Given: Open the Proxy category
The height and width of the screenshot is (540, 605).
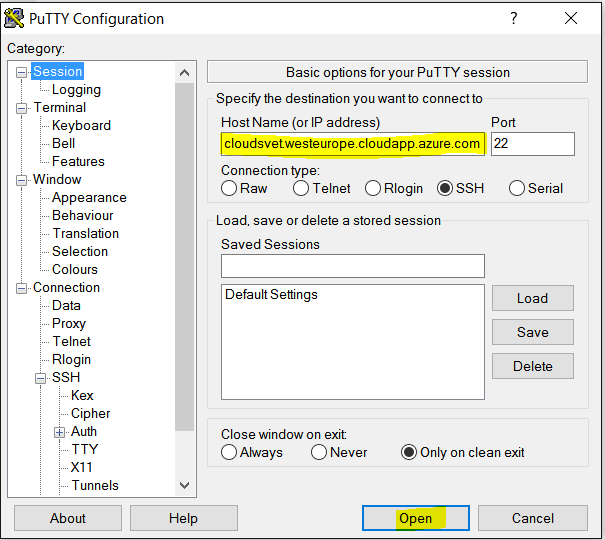Looking at the screenshot, I should click(x=69, y=323).
